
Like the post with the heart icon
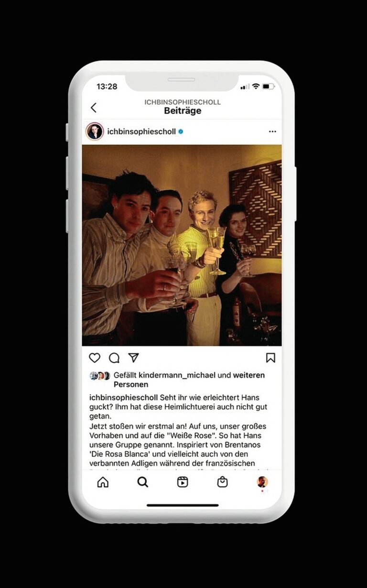(95, 358)
